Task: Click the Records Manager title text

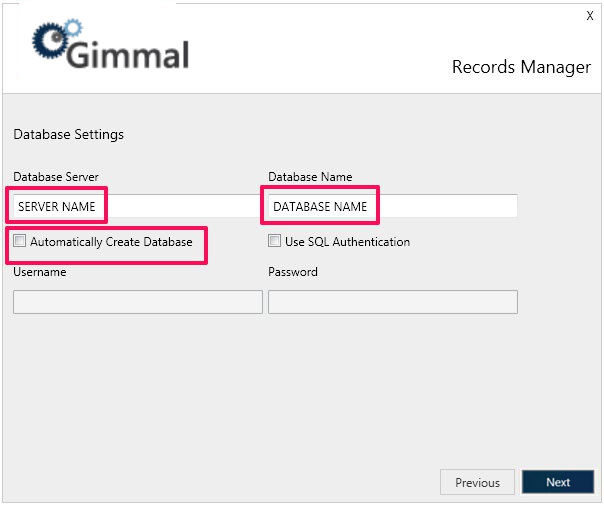Action: (x=521, y=67)
